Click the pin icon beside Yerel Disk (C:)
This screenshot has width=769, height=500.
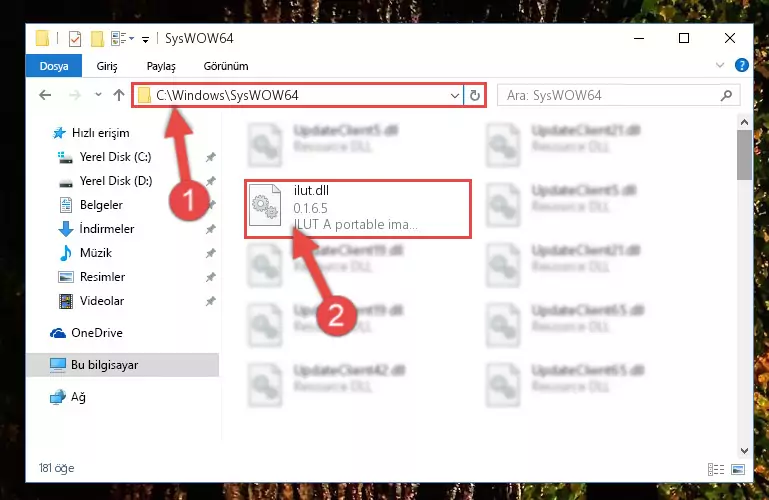(210, 157)
